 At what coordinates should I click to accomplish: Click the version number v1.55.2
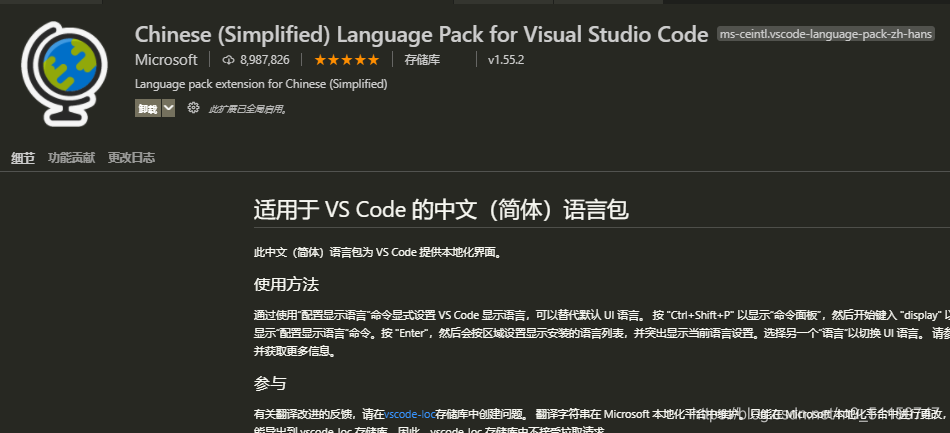point(506,60)
